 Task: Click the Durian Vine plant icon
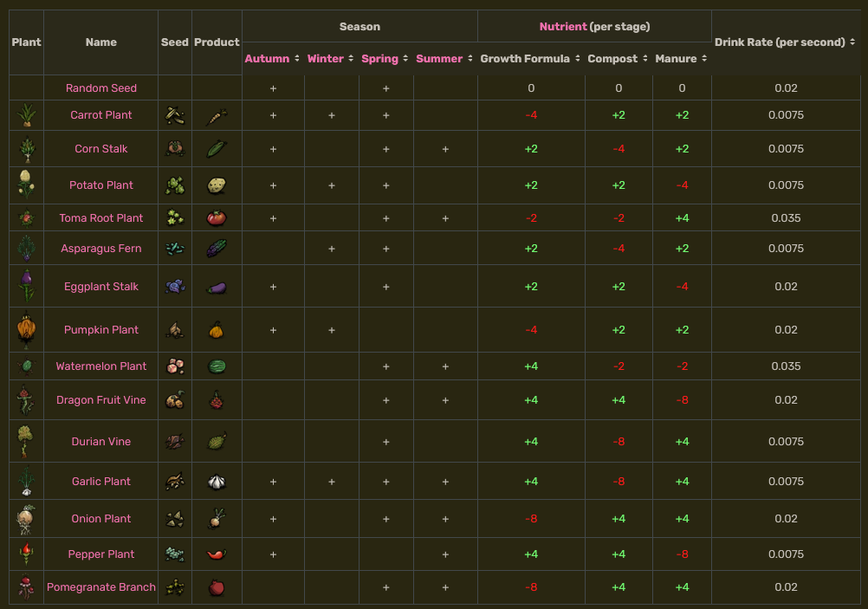point(25,441)
